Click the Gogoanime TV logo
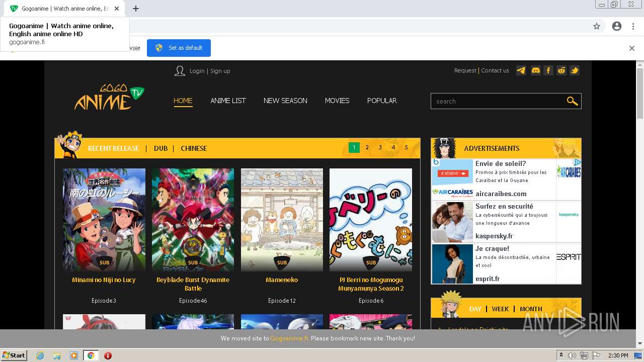Viewport: 644px width, 362px height. coord(109,97)
